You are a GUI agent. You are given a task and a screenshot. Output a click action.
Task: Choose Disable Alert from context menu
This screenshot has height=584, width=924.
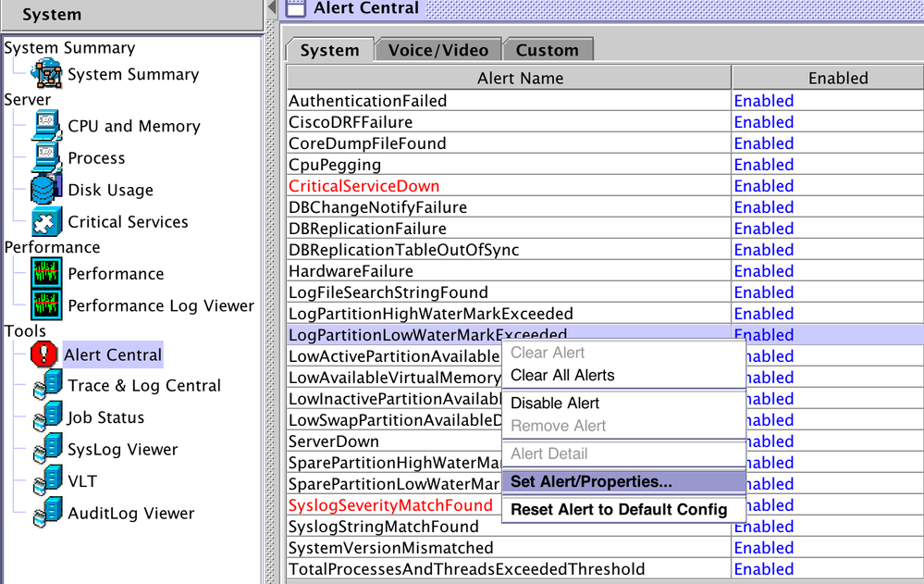click(x=623, y=403)
